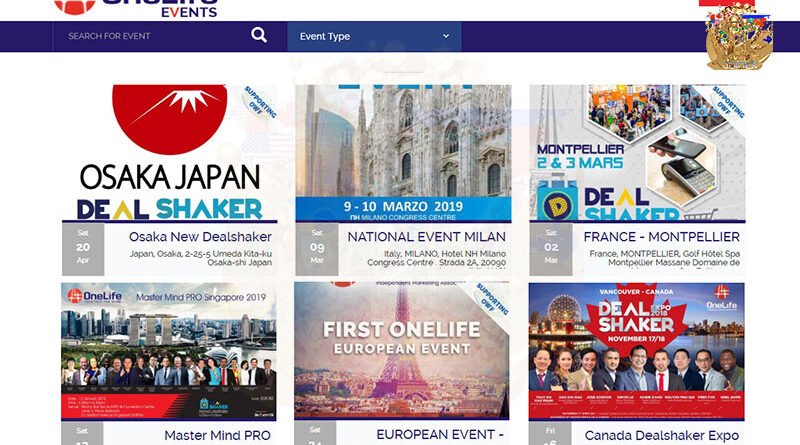Open the FRANCE - MONTPELLIER event title
The height and width of the screenshot is (445, 800).
pyautogui.click(x=661, y=237)
